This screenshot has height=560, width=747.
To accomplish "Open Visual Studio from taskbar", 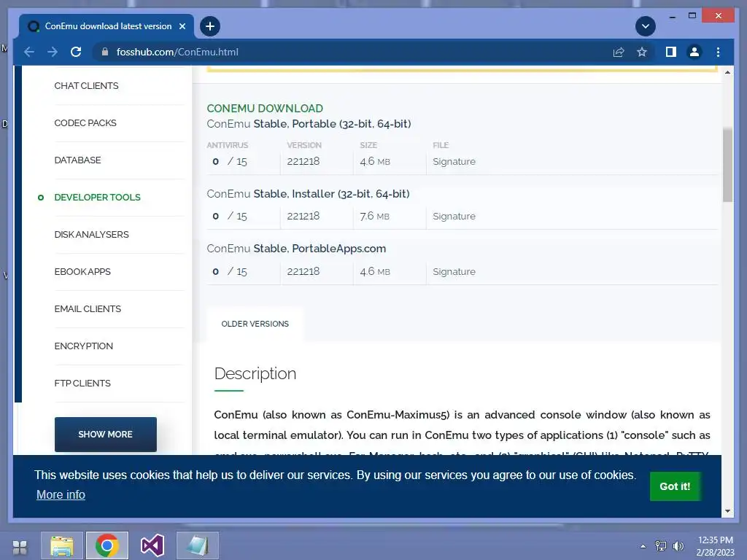I will tap(152, 545).
